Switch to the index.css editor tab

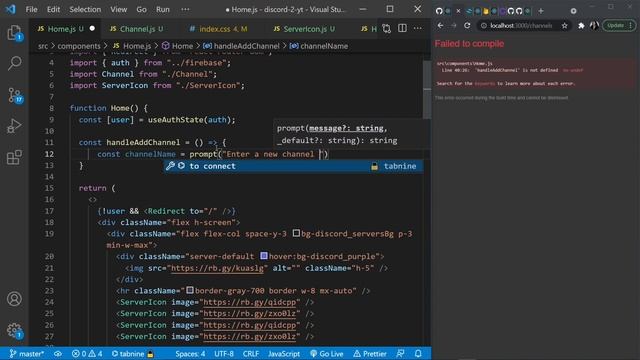click(x=218, y=29)
